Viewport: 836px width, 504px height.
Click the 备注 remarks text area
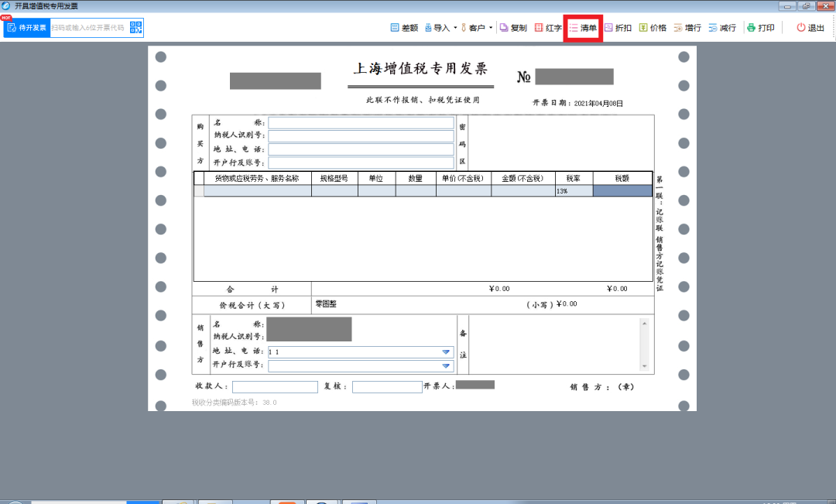(x=554, y=345)
